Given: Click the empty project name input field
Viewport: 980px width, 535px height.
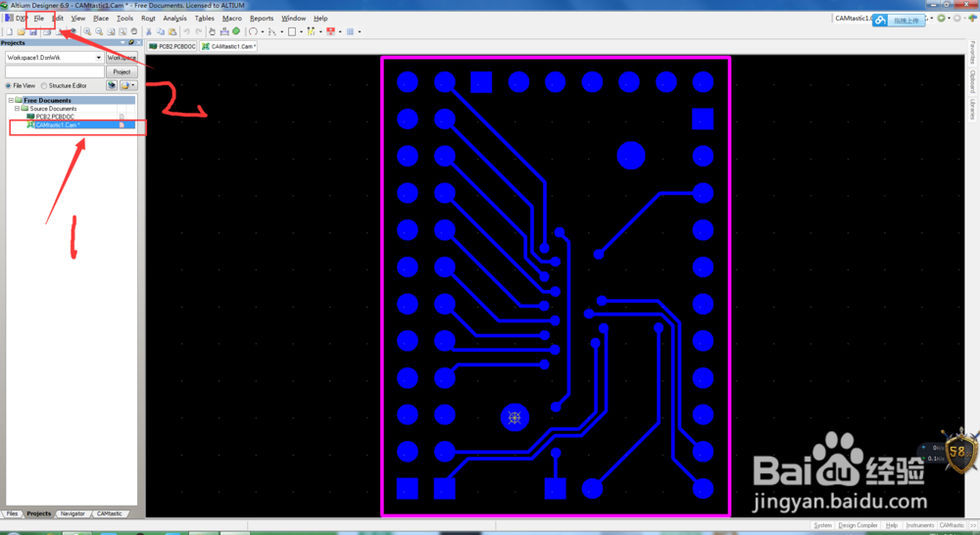Looking at the screenshot, I should pos(54,72).
